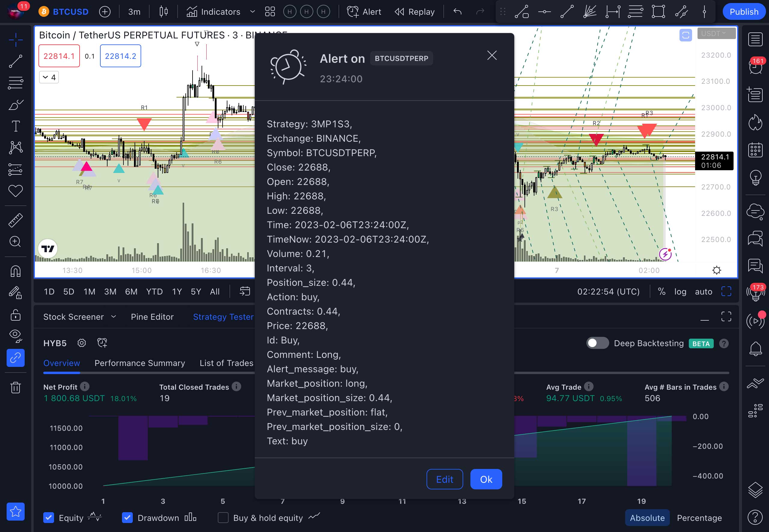Start bar Replay mode
The height and width of the screenshot is (532, 769).
415,12
